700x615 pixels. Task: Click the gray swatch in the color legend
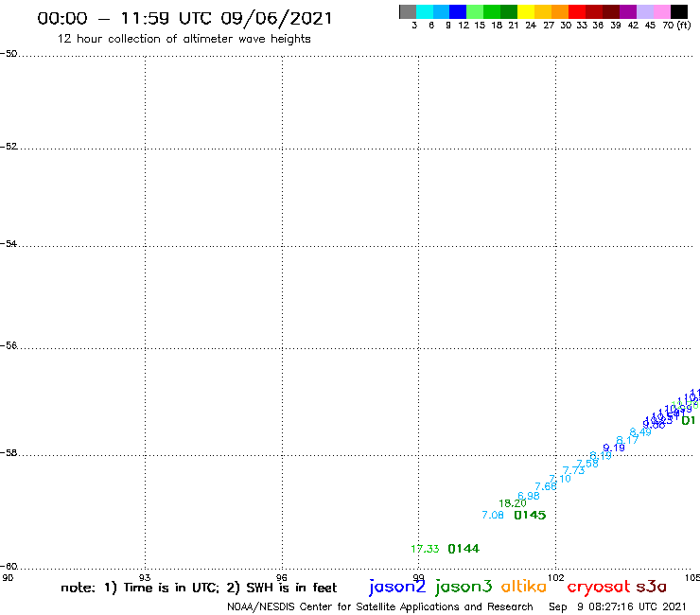point(408,11)
